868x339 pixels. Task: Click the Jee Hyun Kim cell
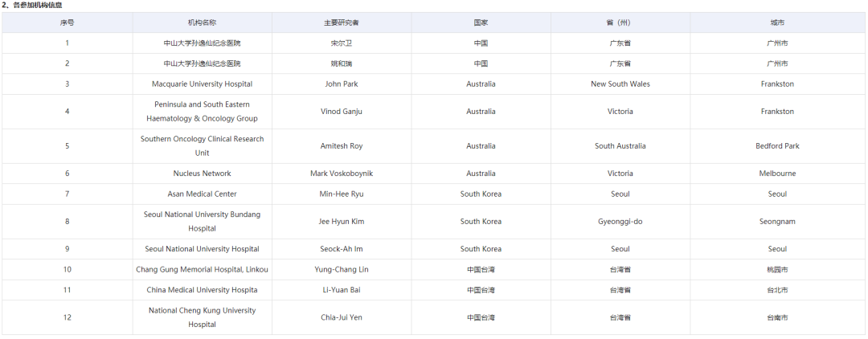click(x=342, y=221)
